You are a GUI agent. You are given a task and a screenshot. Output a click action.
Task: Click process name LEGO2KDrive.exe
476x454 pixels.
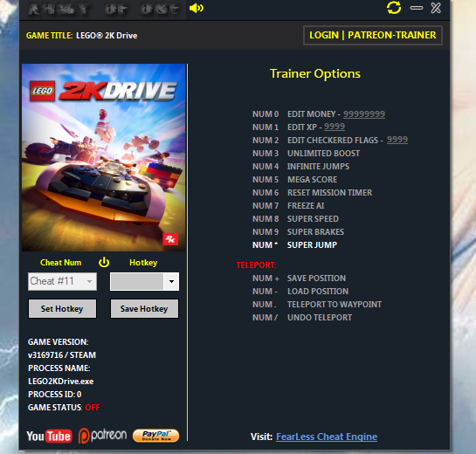coord(61,381)
